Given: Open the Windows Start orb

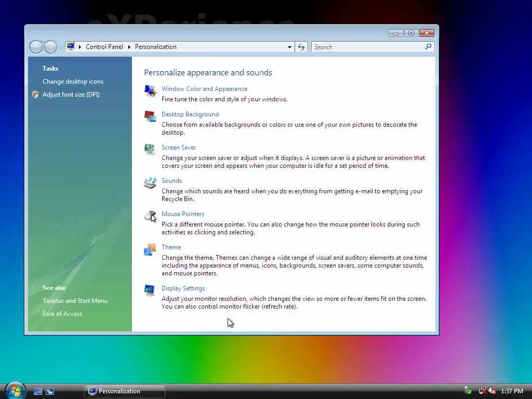Looking at the screenshot, I should coord(15,391).
